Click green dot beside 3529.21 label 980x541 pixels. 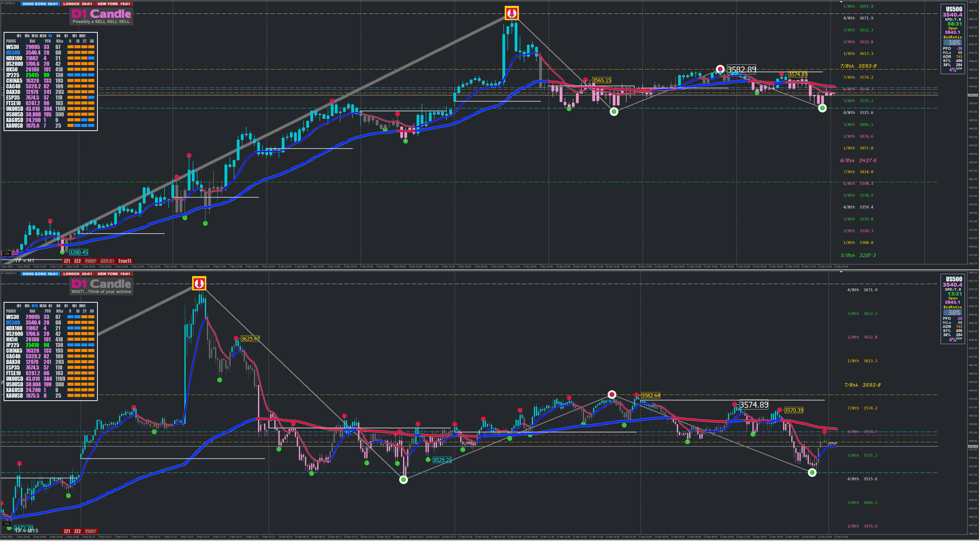pyautogui.click(x=428, y=460)
